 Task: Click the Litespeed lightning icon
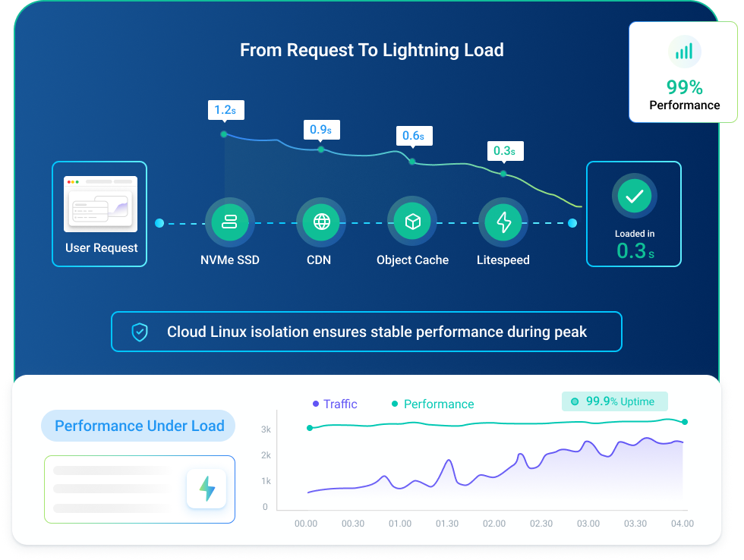tap(503, 222)
